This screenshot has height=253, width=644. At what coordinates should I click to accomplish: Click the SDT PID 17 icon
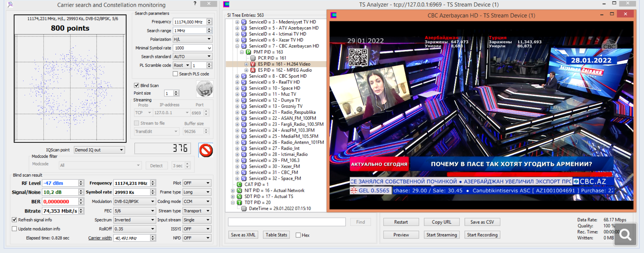(x=239, y=197)
